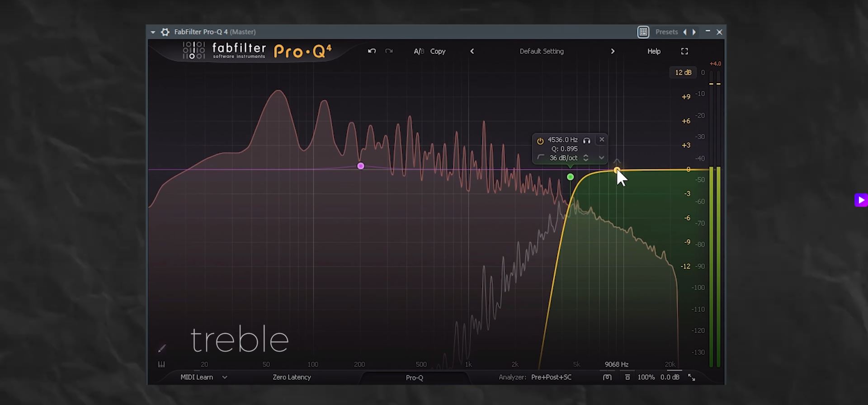The height and width of the screenshot is (405, 868).
Task: Delete the selected band with X
Action: point(602,140)
